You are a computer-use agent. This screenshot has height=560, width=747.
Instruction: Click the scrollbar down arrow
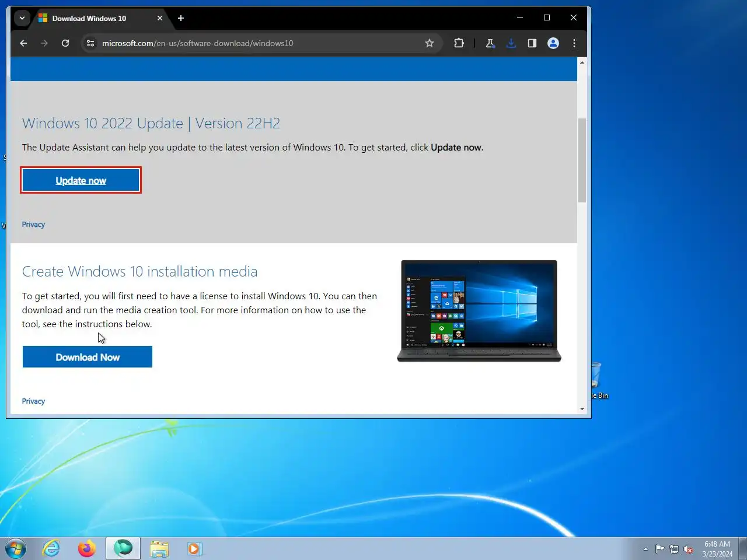[x=582, y=409]
